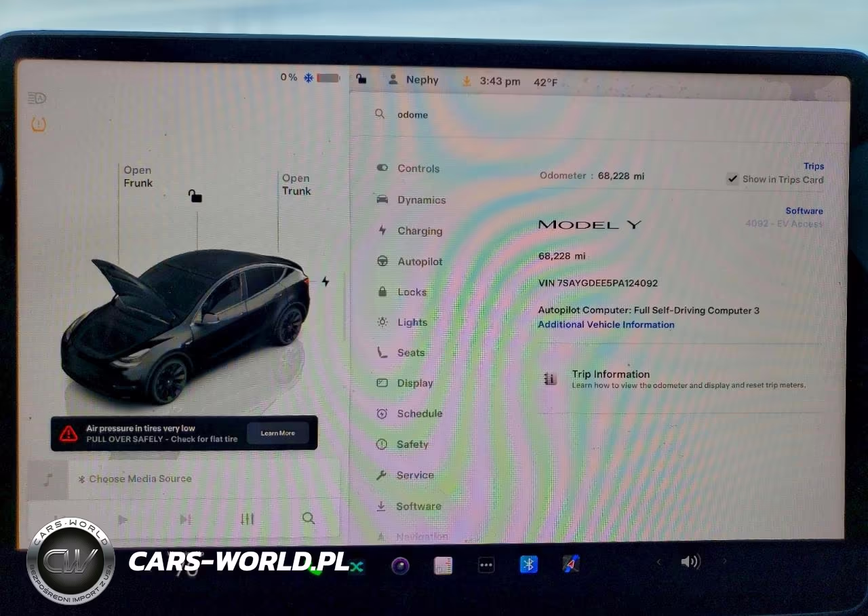Tap the battery level indicator
This screenshot has height=616, width=868.
pyautogui.click(x=328, y=78)
